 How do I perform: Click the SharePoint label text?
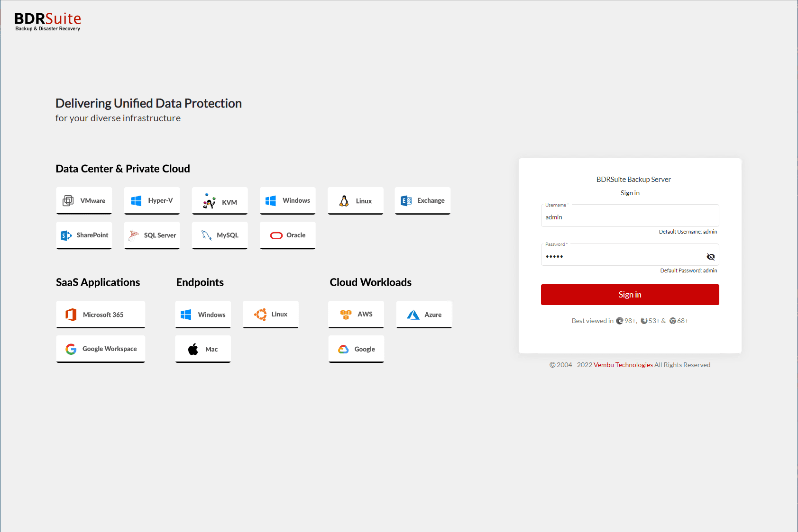[x=92, y=235]
